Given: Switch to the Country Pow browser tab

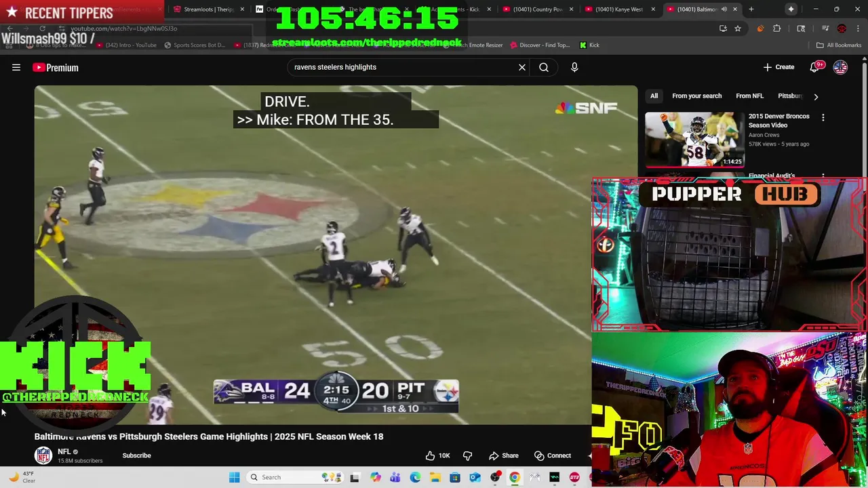Looking at the screenshot, I should (x=538, y=9).
